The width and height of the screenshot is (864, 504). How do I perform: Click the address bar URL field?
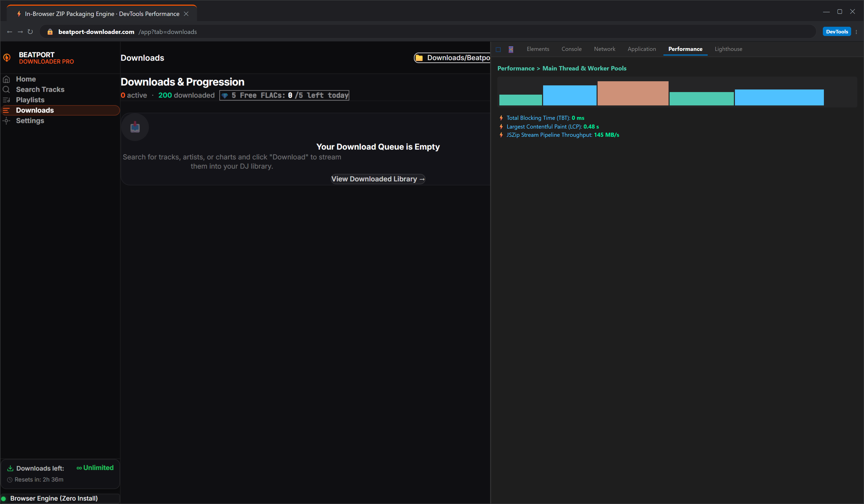pos(428,32)
